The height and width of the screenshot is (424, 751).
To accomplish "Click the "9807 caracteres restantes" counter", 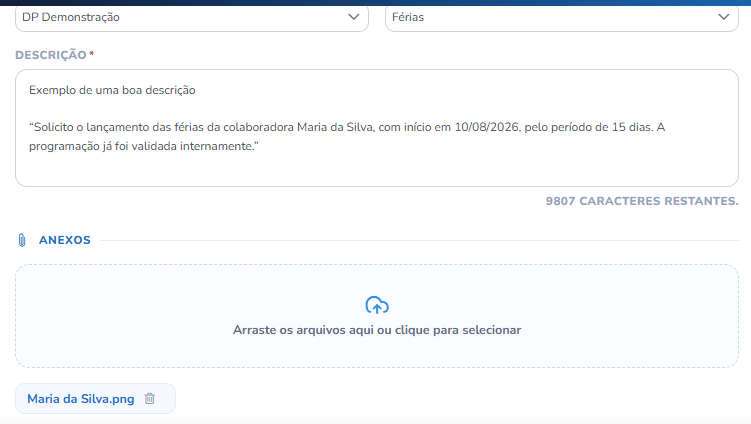I will point(642,201).
